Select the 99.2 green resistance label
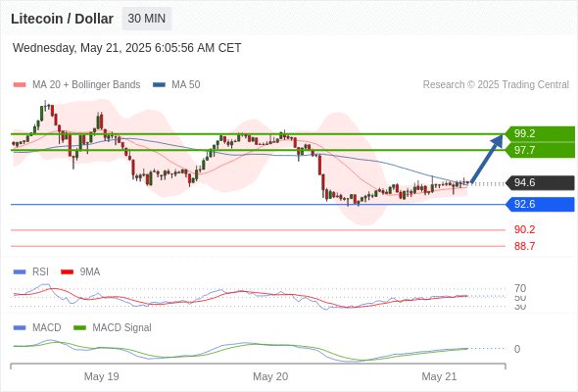The height and width of the screenshot is (392, 578). 540,133
